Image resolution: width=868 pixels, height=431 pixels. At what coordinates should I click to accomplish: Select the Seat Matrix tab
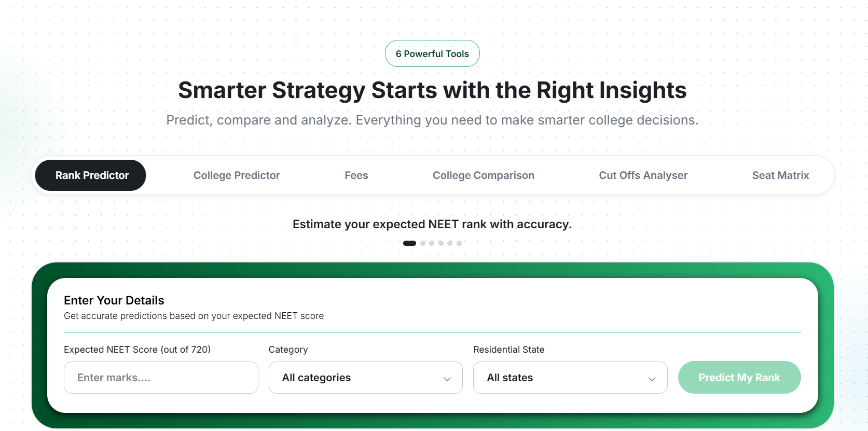pos(780,175)
